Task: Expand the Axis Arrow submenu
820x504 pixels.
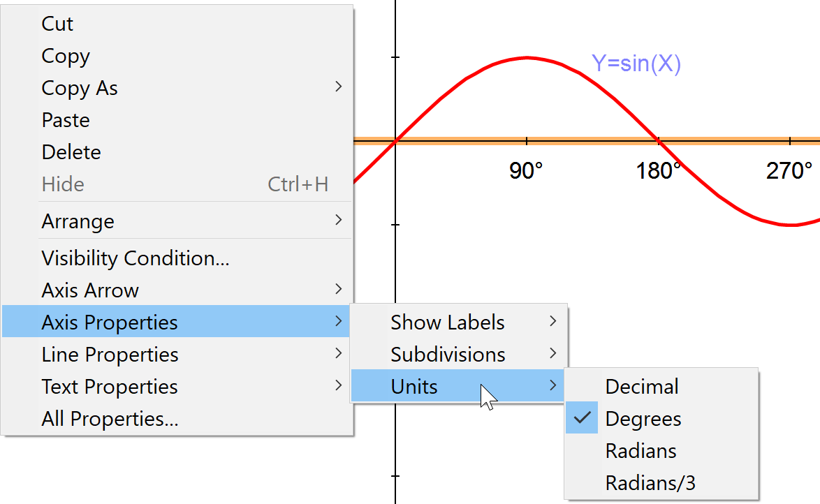Action: pos(90,290)
